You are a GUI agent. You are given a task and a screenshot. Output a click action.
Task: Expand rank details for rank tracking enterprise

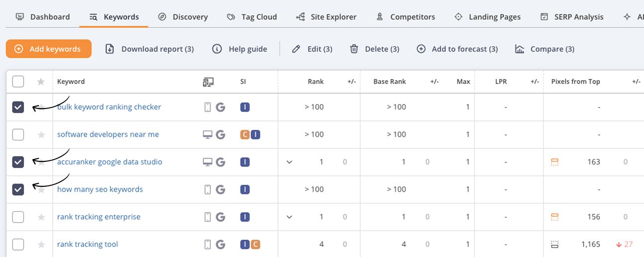coord(289,217)
